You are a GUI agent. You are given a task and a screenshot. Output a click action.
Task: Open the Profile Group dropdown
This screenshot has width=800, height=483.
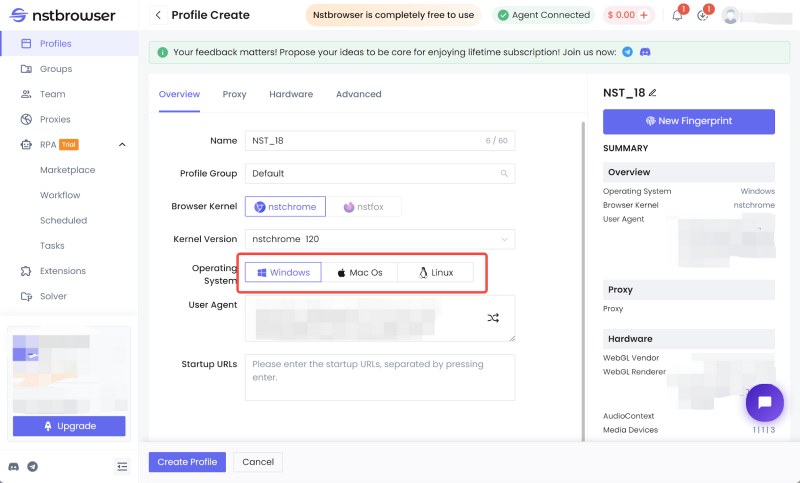(x=380, y=173)
